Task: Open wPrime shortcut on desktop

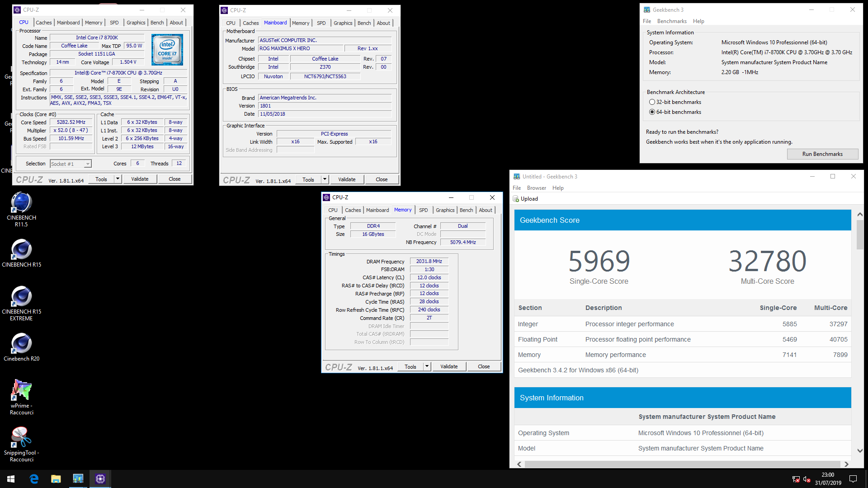Action: 21,398
